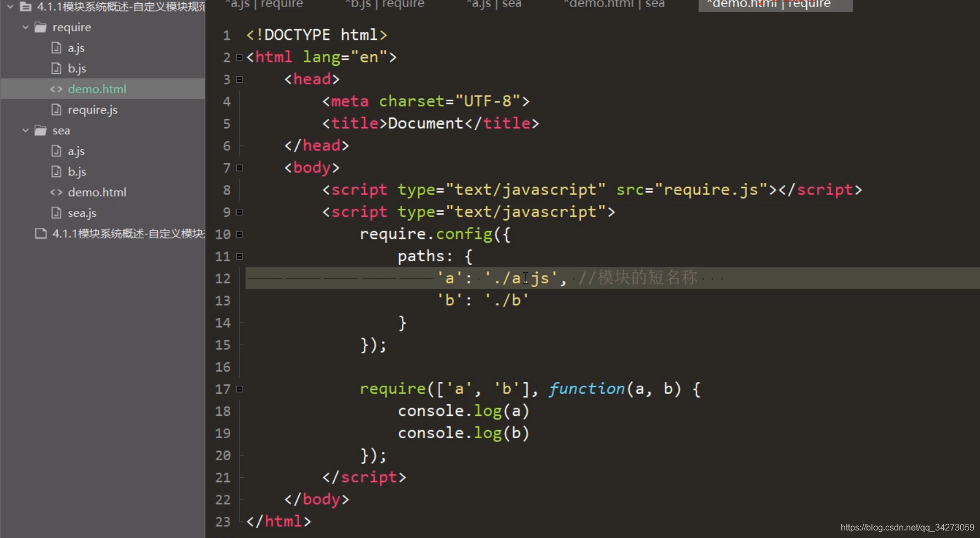Fold require.config block at line 10
980x538 pixels.
tap(239, 234)
